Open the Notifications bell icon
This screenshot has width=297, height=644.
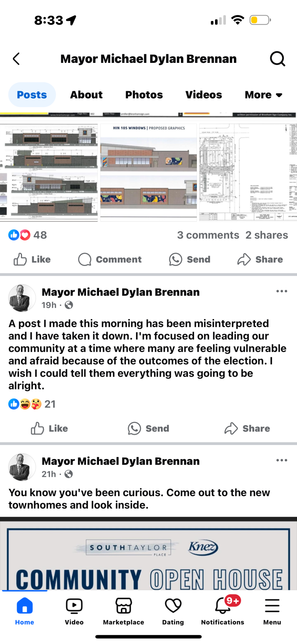[x=223, y=606]
